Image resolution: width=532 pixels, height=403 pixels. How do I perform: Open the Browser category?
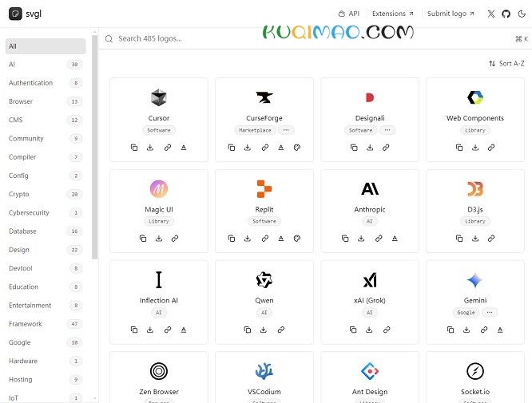pos(46,101)
